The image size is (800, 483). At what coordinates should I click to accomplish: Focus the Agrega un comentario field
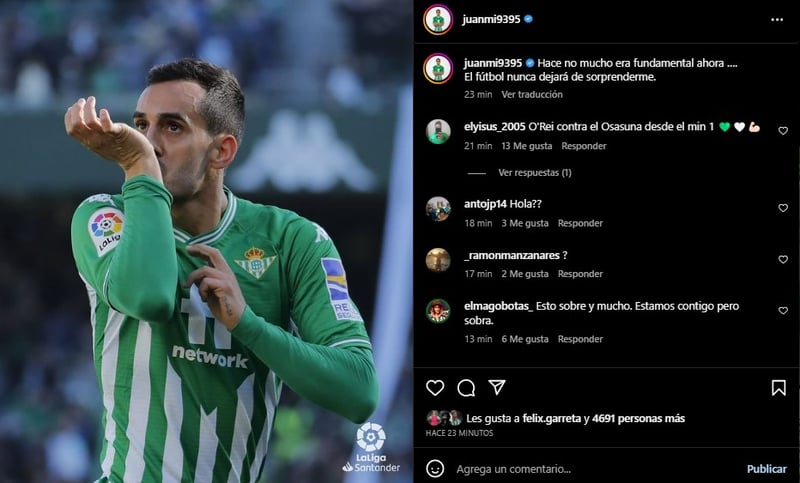[597, 469]
